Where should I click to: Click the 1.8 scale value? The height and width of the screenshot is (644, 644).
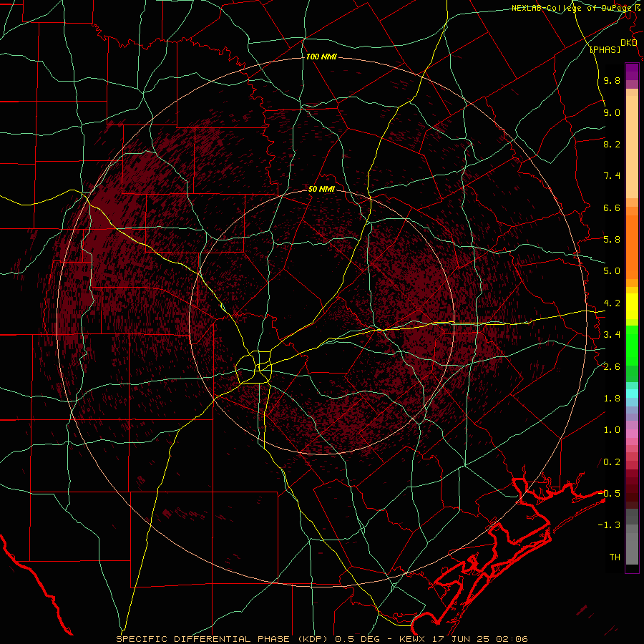click(x=612, y=399)
